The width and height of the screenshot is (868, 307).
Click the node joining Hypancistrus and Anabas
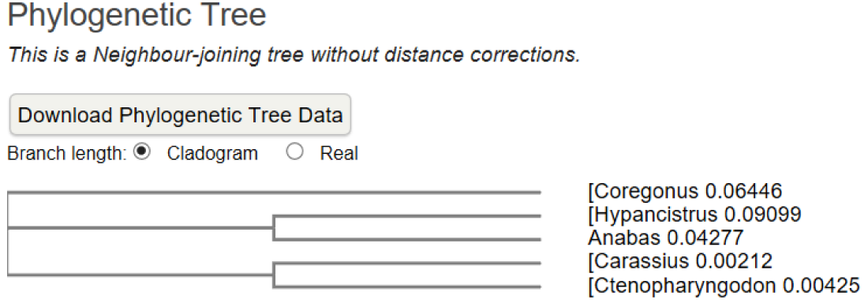point(274,227)
